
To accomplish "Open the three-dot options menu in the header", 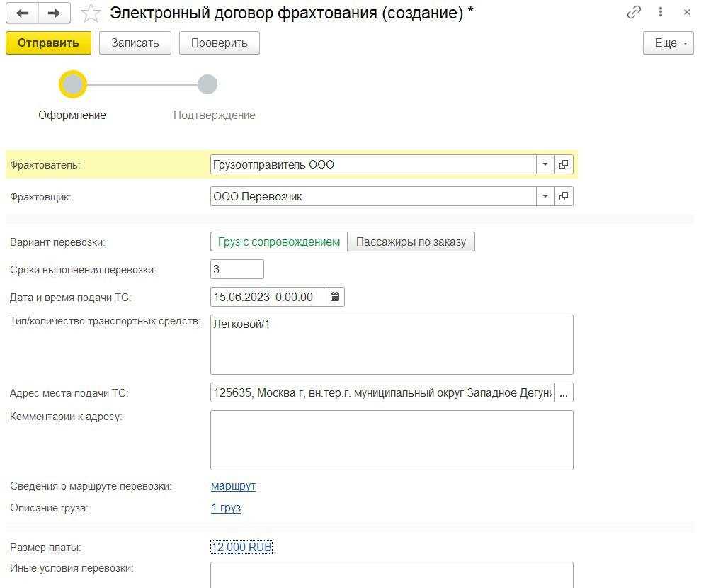I will pos(661,13).
